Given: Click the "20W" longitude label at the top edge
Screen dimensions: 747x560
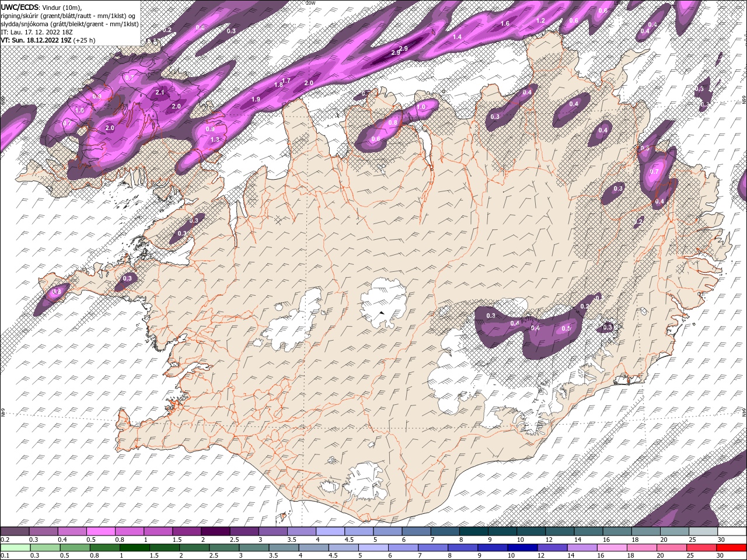Looking at the screenshot, I should [x=310, y=3].
